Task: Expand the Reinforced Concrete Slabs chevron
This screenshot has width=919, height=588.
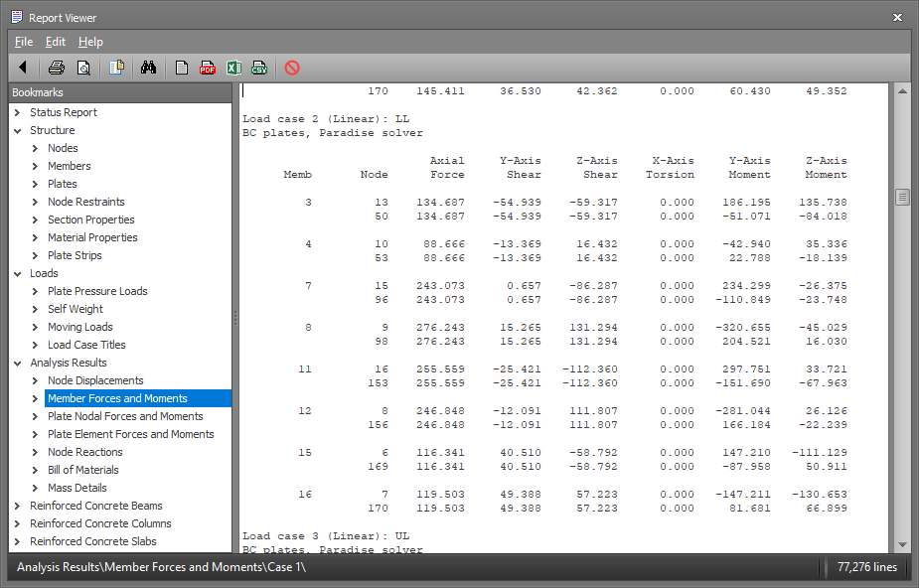Action: pos(18,541)
